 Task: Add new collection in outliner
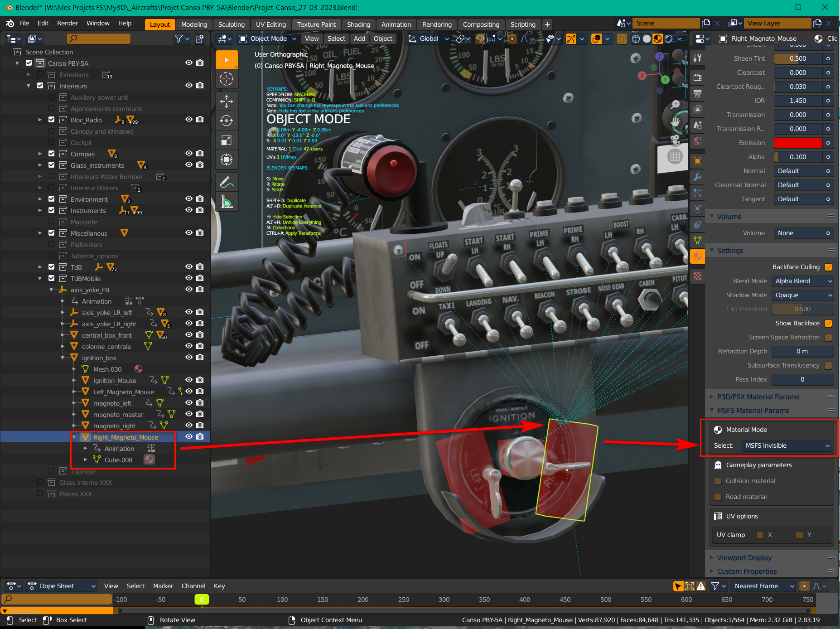click(200, 39)
